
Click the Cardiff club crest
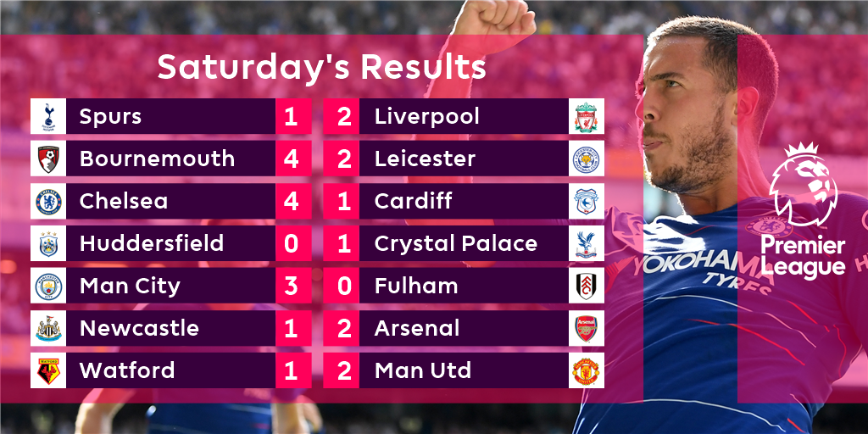pyautogui.click(x=586, y=201)
